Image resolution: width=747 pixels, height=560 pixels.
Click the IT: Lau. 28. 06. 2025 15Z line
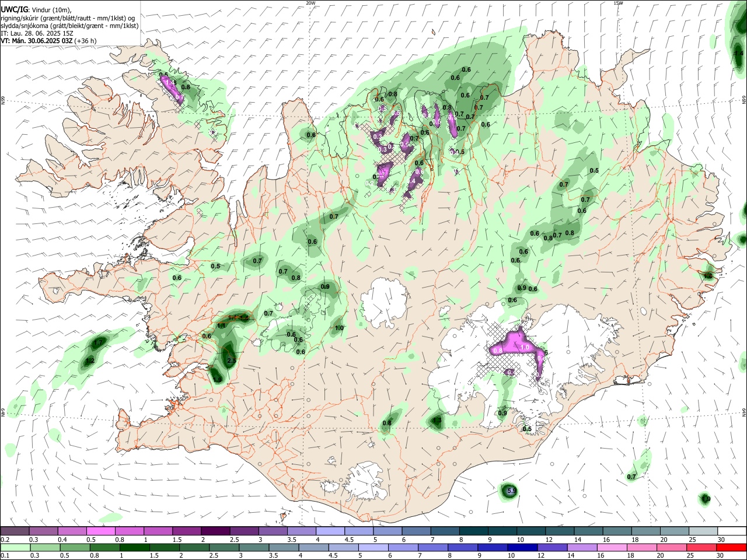tap(37, 33)
